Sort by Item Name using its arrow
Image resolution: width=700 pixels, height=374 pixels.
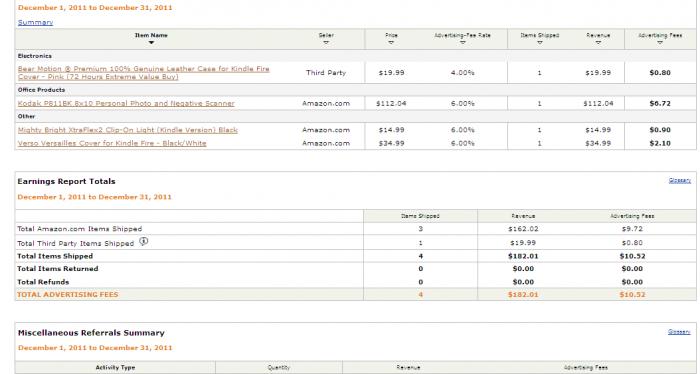click(x=151, y=43)
